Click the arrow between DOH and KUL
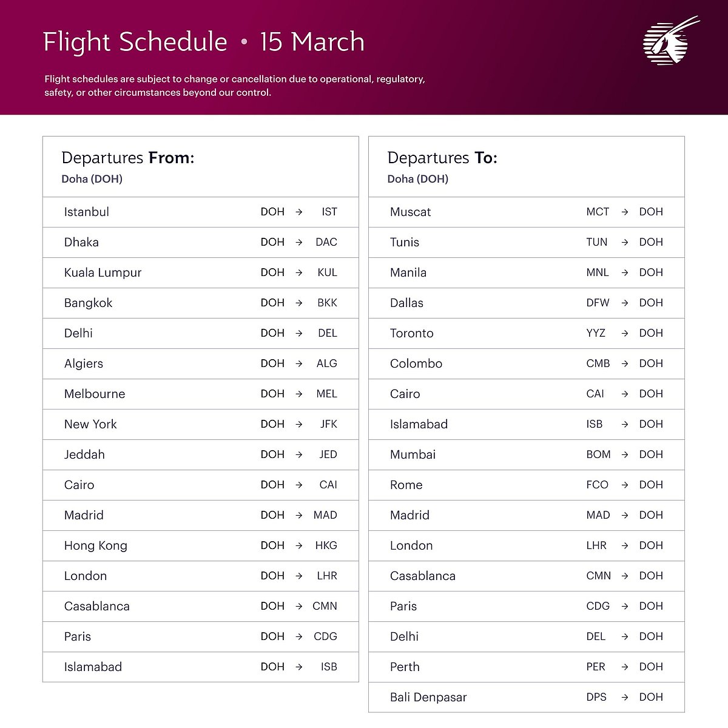Screen dimensions: 728x728 pyautogui.click(x=298, y=272)
